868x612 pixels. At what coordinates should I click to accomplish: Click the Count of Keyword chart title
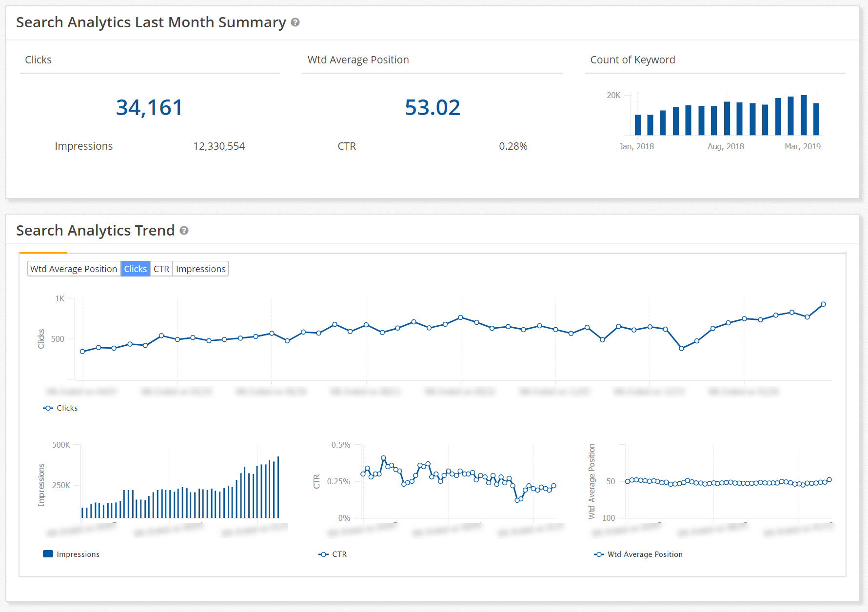point(632,59)
